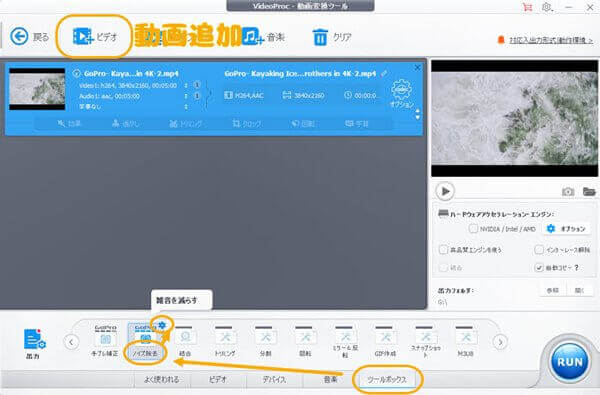The image size is (600, 395).
Task: Add a video with the ビデオ button
Action: tap(95, 37)
